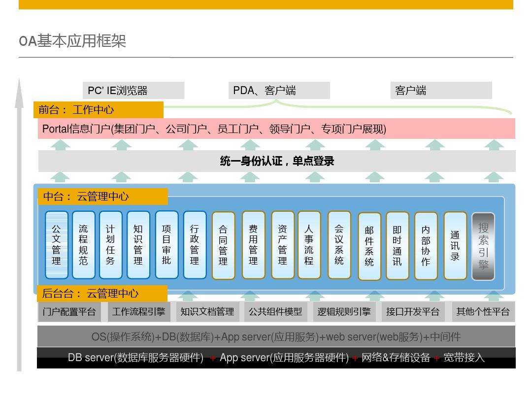Screen dimensions: 532x399
Task: Select the 客户端 label box on right
Action: click(x=441, y=90)
